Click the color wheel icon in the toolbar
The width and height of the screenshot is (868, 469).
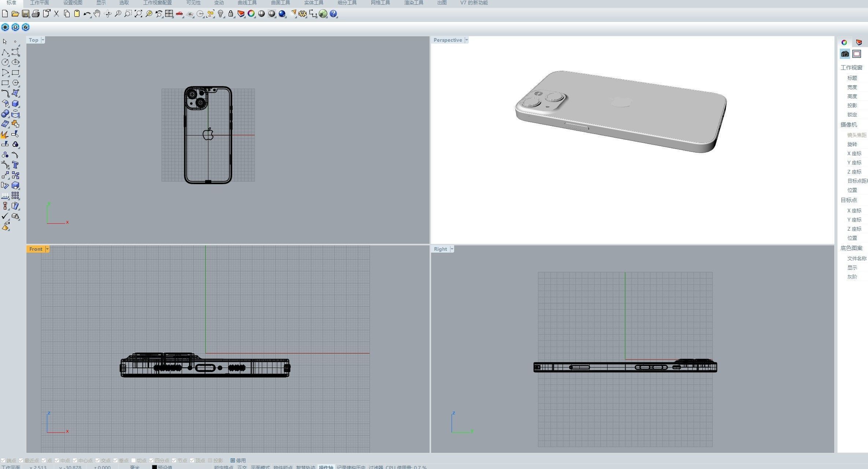point(251,14)
